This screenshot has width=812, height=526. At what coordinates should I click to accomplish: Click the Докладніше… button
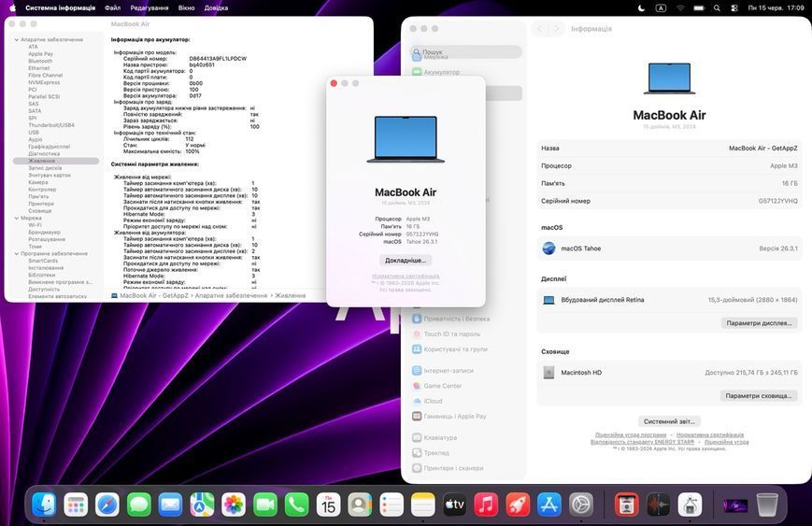406,261
